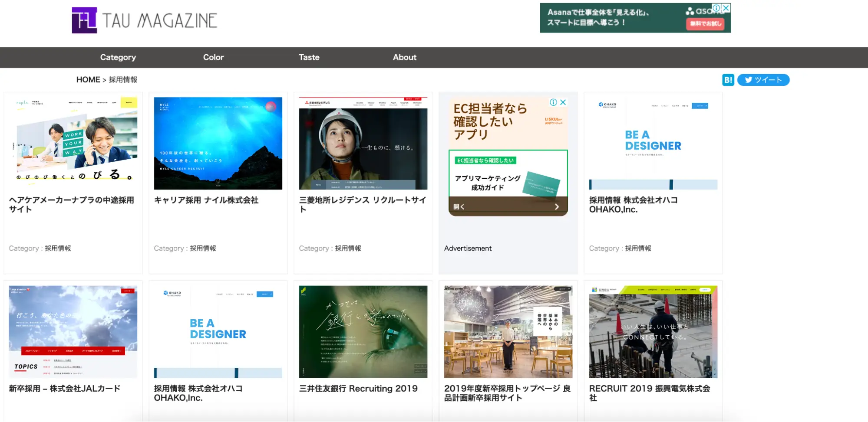This screenshot has height=422, width=868.
Task: Open the Taste menu
Action: pyautogui.click(x=309, y=57)
